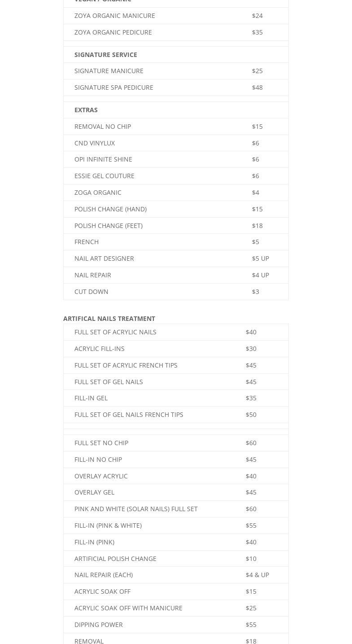Click the Signature Service heading
The height and width of the screenshot is (644, 352).
coord(106,55)
